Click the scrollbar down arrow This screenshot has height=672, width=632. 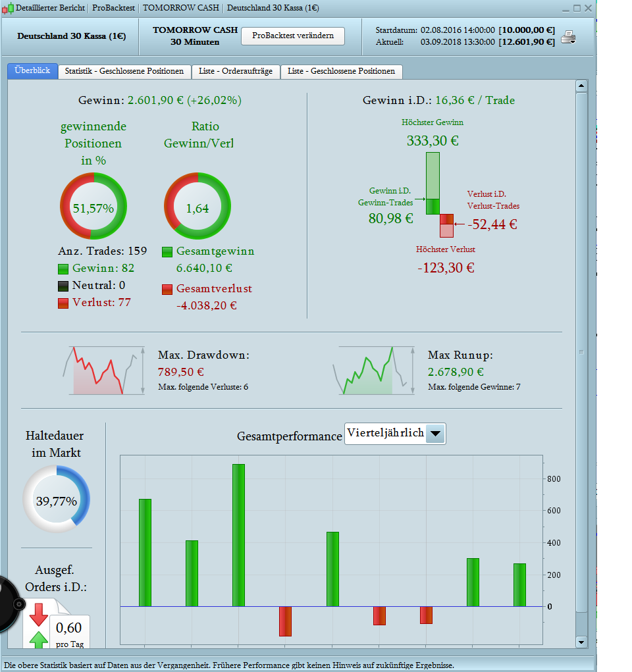581,642
